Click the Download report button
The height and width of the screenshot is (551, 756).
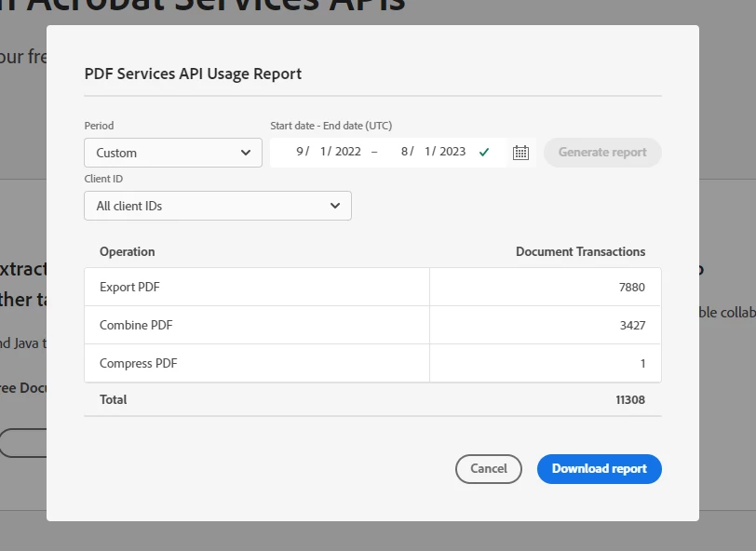coord(600,468)
